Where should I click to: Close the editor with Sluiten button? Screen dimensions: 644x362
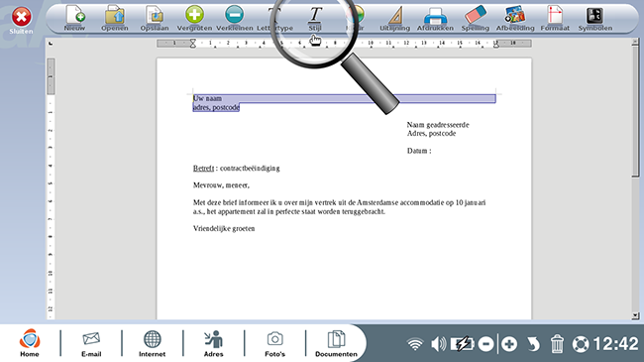(21, 20)
